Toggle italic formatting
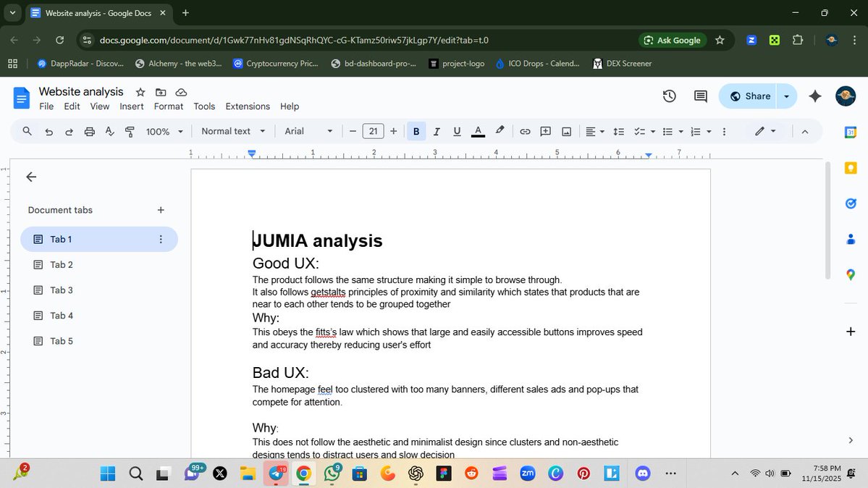868x488 pixels. tap(437, 131)
